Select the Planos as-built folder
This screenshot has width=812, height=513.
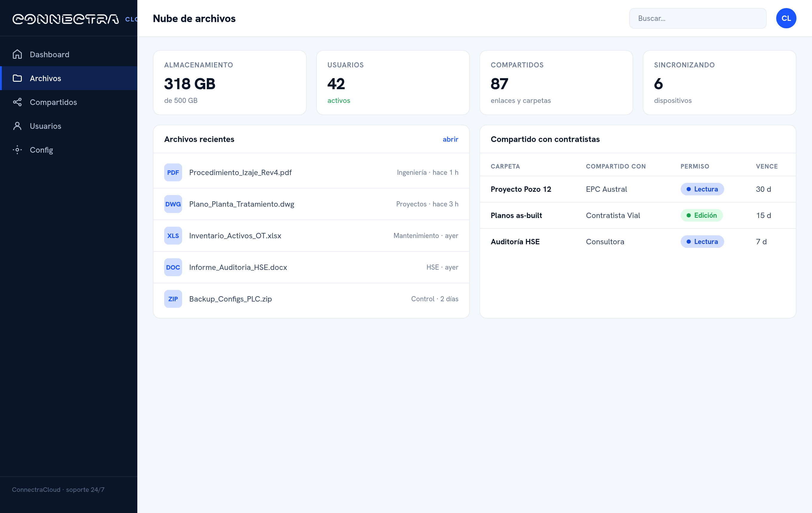point(516,216)
